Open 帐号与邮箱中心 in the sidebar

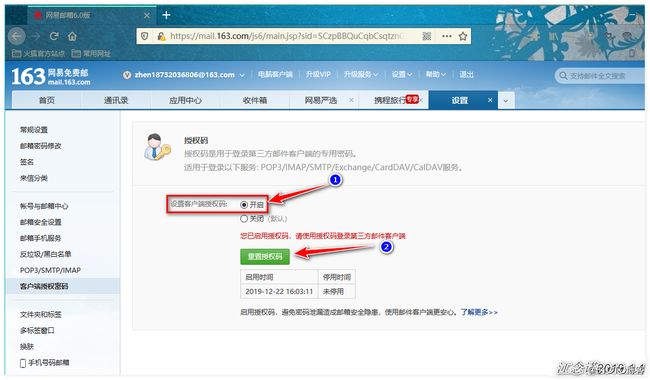[x=44, y=206]
